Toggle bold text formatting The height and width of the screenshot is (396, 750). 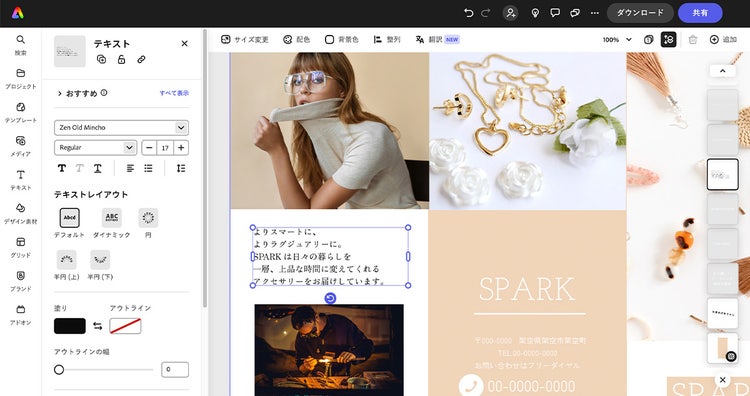62,168
